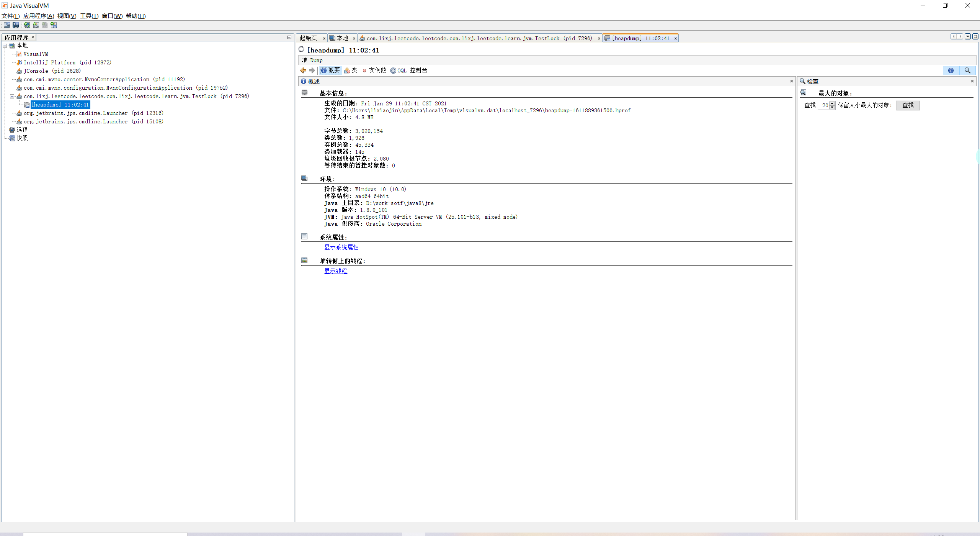Switch to the 起始页 tab
The width and height of the screenshot is (980, 536).
tap(308, 38)
